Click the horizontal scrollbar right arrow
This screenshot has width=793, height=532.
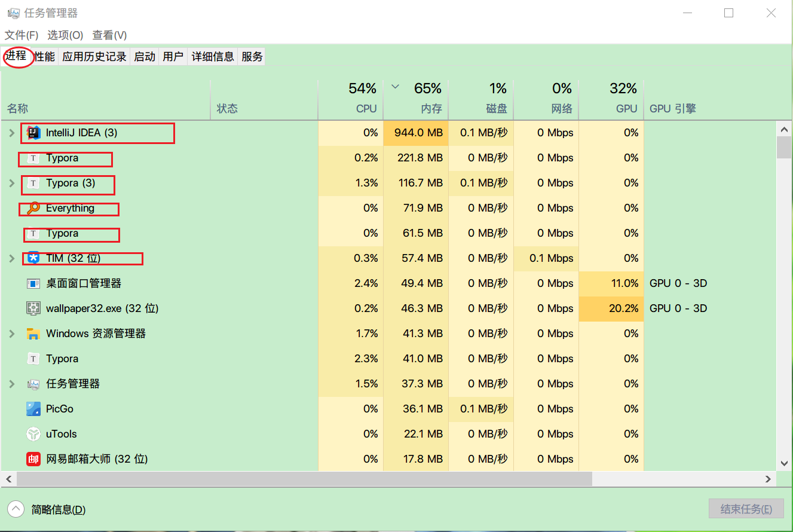coord(768,479)
